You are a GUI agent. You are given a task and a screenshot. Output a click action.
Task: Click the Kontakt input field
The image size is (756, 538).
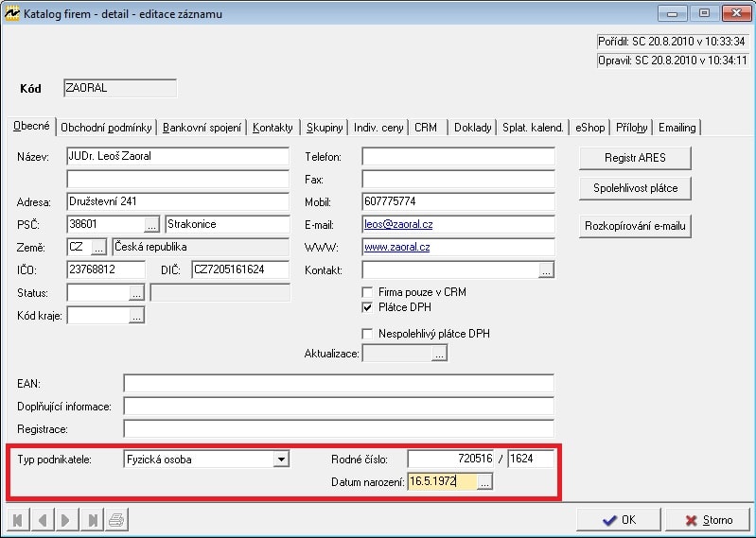450,270
